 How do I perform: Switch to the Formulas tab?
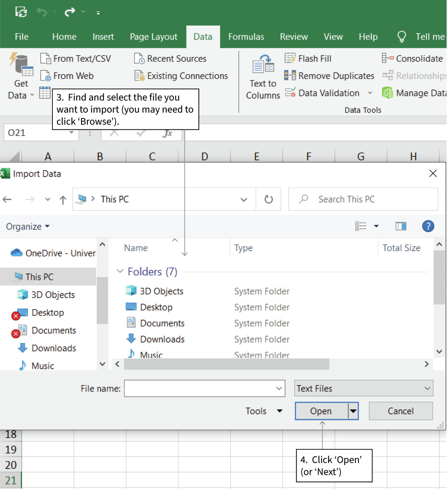[246, 37]
